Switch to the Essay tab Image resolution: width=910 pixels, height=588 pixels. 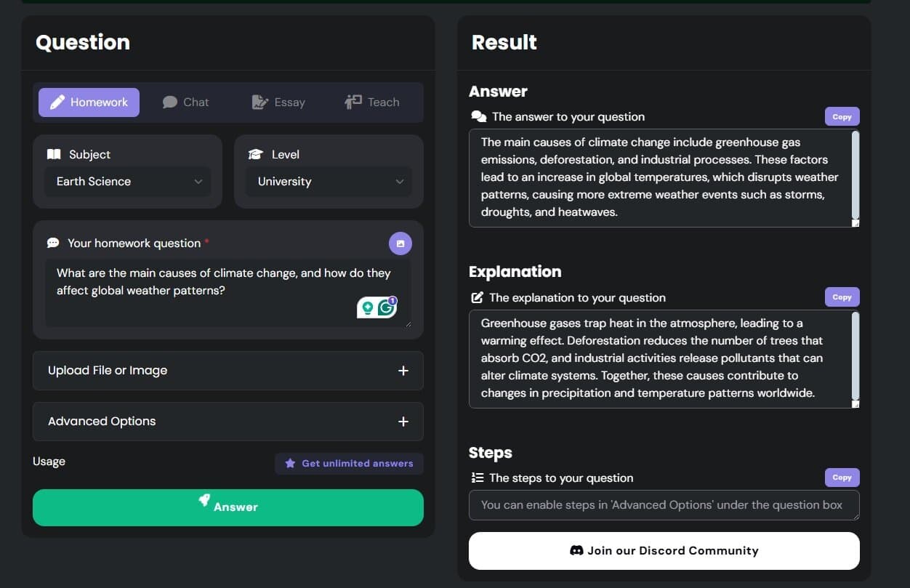[x=279, y=102]
